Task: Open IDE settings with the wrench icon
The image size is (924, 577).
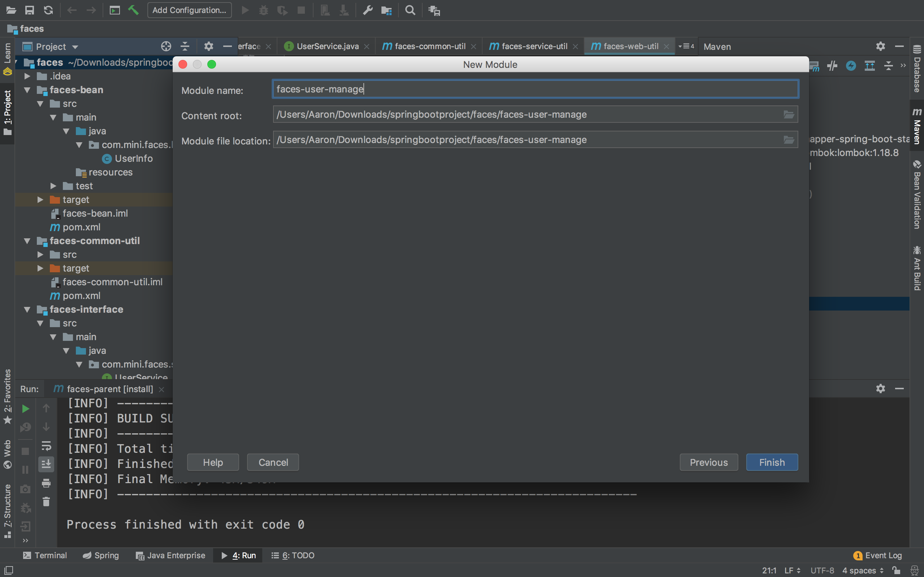Action: (x=367, y=10)
